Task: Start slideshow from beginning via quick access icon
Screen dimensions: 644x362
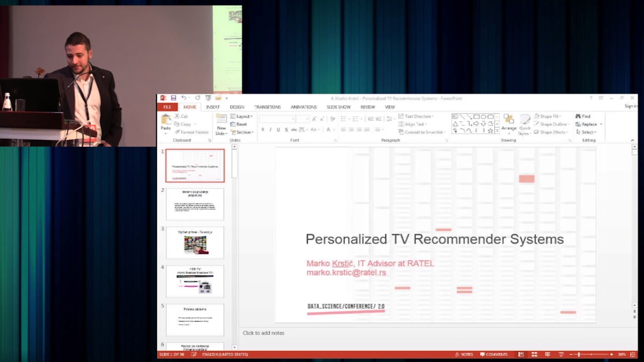Action: (x=208, y=98)
